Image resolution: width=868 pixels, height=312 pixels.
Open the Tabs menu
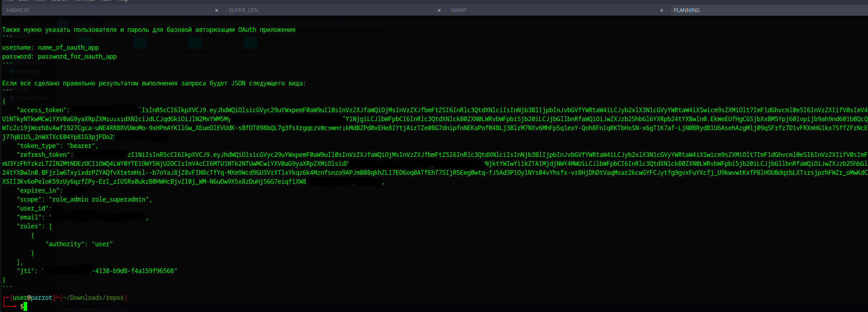[x=106, y=1]
